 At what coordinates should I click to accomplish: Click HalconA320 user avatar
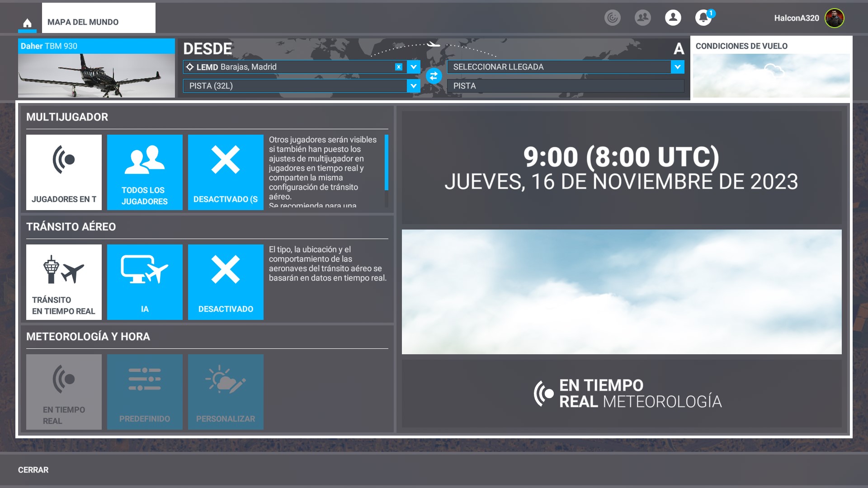tap(834, 18)
